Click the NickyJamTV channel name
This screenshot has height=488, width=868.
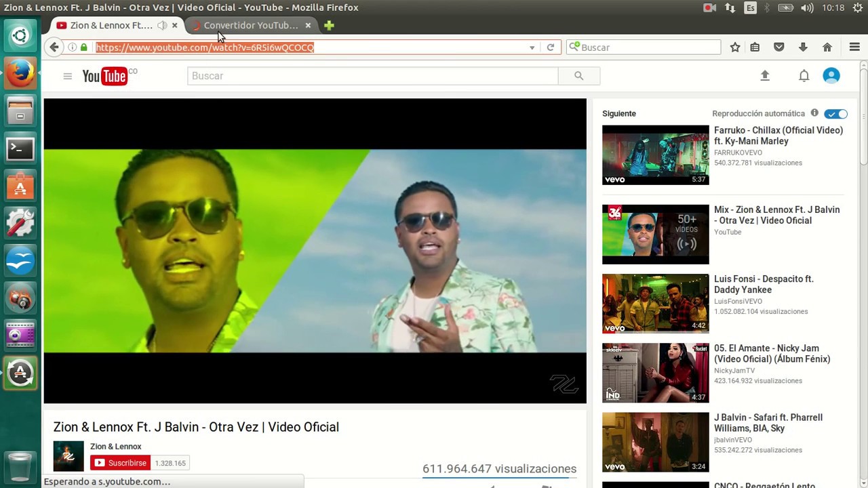734,370
